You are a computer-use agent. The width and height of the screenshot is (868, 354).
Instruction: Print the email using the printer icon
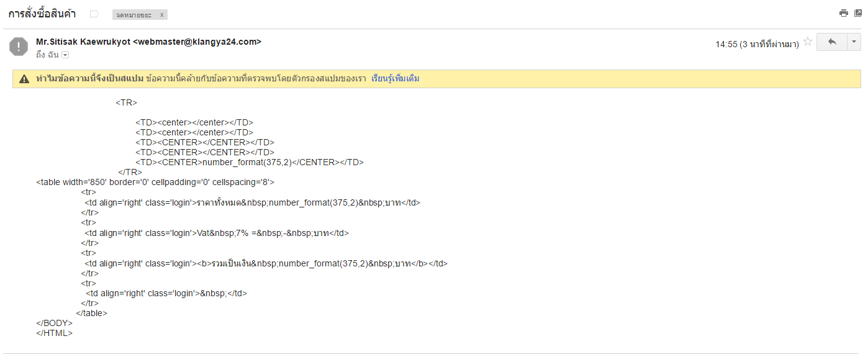coord(843,13)
